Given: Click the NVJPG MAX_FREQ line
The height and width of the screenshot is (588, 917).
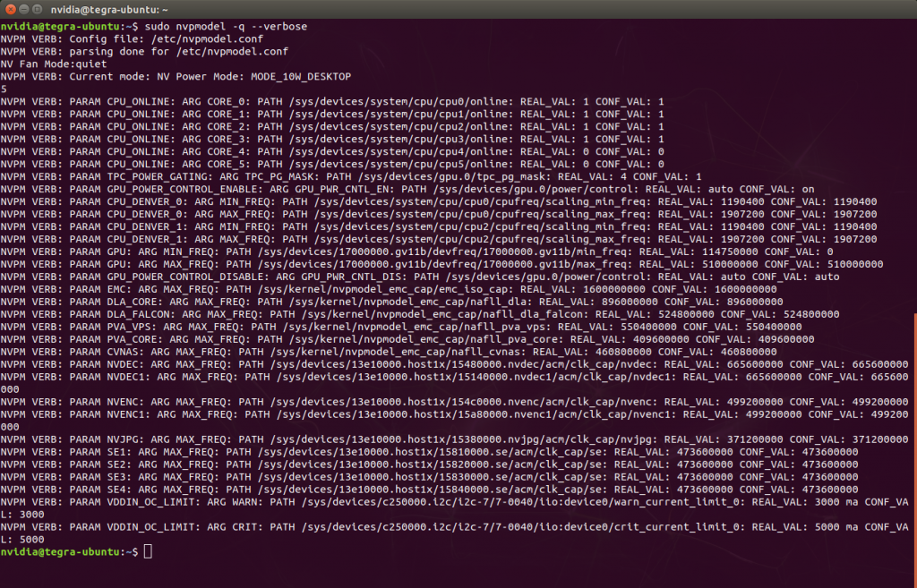Looking at the screenshot, I should (x=454, y=439).
